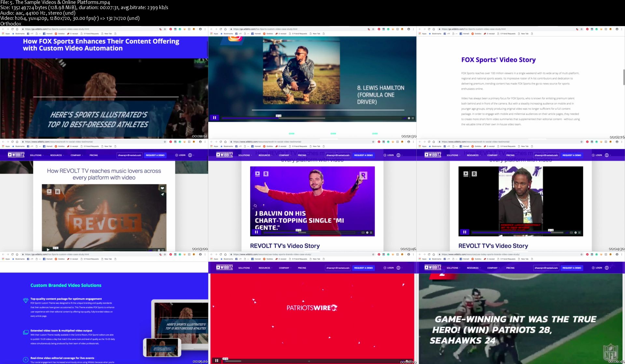Click the Wibbitz logo in the 00:06:00 frame
625x364 pixels.
[225, 268]
